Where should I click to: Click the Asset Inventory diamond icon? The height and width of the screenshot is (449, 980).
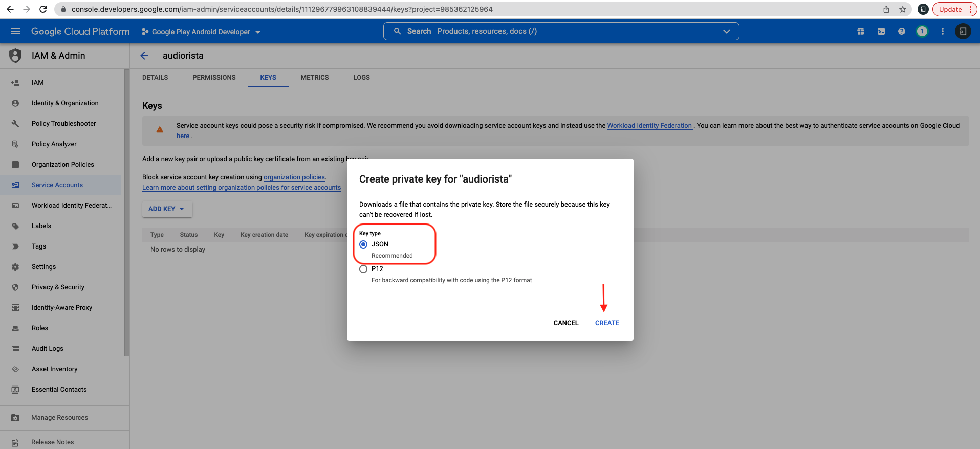pyautogui.click(x=15, y=369)
